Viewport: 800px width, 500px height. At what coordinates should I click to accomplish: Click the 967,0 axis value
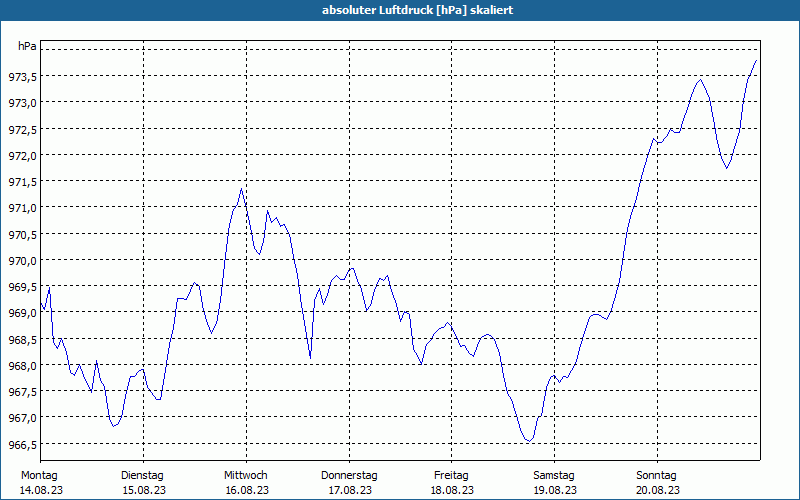coord(22,418)
